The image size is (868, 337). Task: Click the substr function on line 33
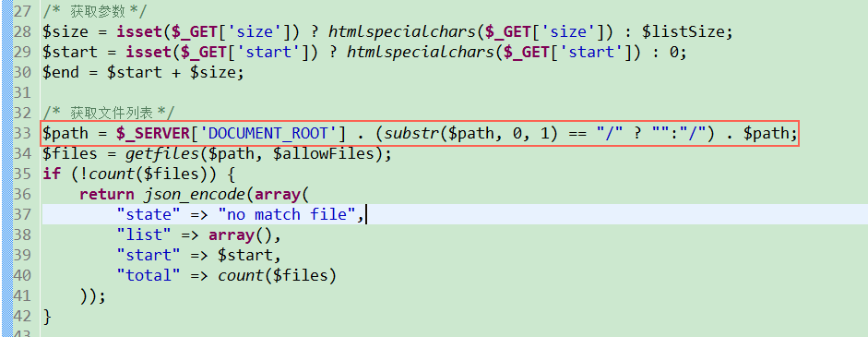tap(410, 133)
